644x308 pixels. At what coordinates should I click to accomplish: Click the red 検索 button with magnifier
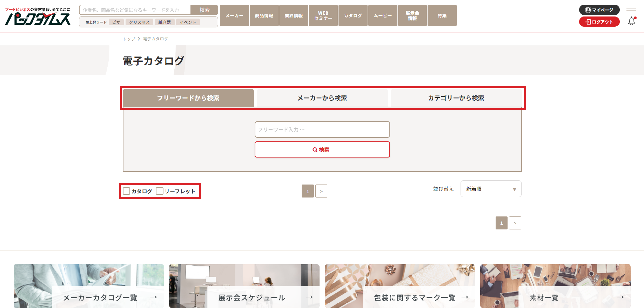coord(322,150)
